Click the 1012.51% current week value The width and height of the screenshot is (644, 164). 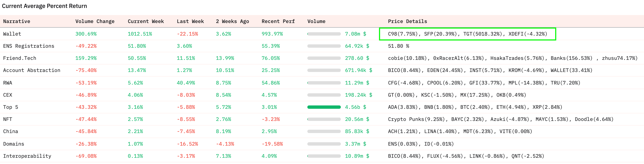(x=140, y=34)
